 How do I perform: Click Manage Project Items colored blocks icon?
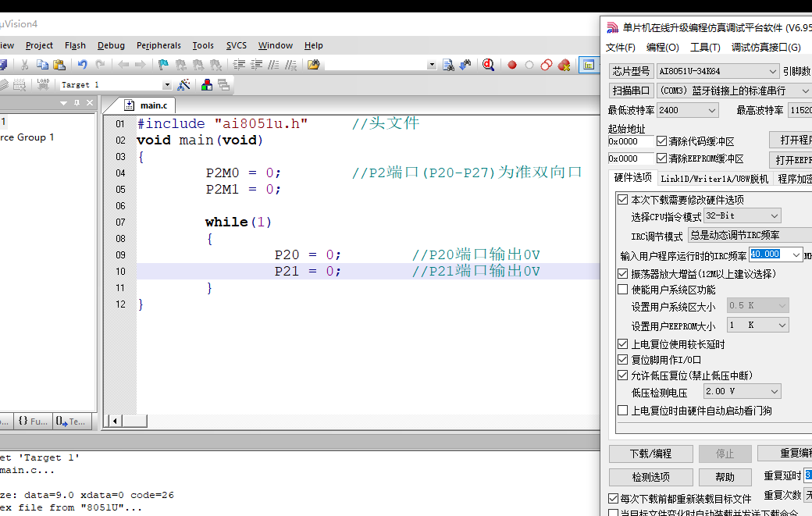pyautogui.click(x=207, y=84)
